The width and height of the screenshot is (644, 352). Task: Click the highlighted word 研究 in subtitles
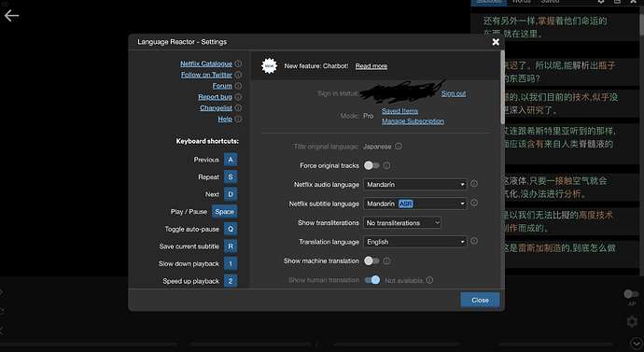[x=535, y=110]
